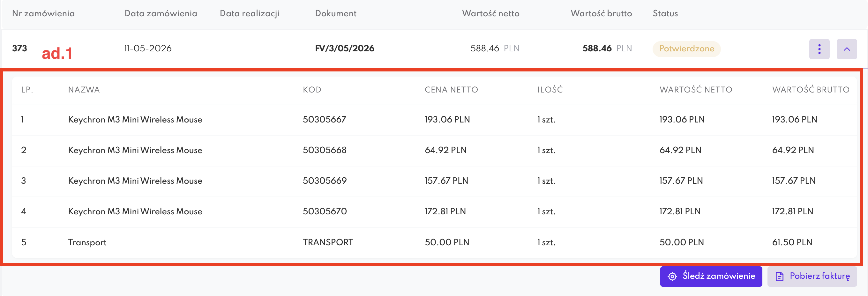Click the product name in row with code 50305667

click(135, 120)
